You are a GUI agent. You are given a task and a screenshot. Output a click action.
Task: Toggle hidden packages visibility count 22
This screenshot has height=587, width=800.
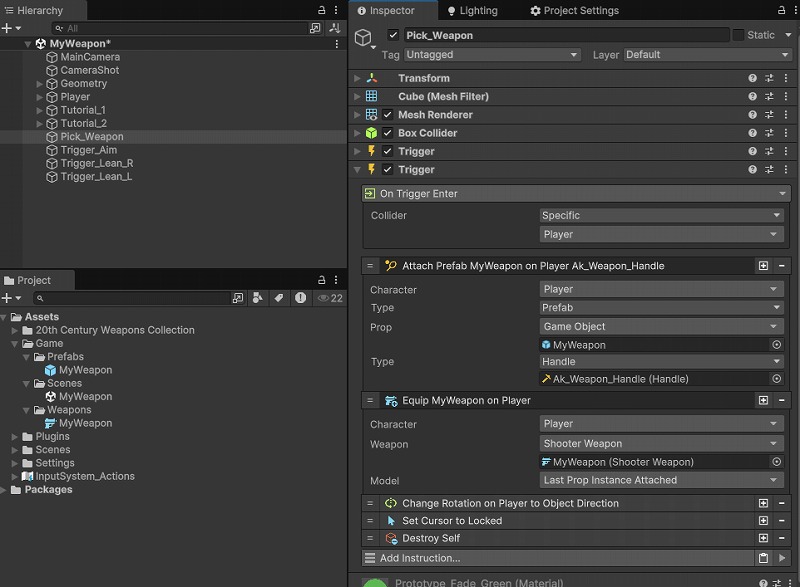tap(330, 298)
